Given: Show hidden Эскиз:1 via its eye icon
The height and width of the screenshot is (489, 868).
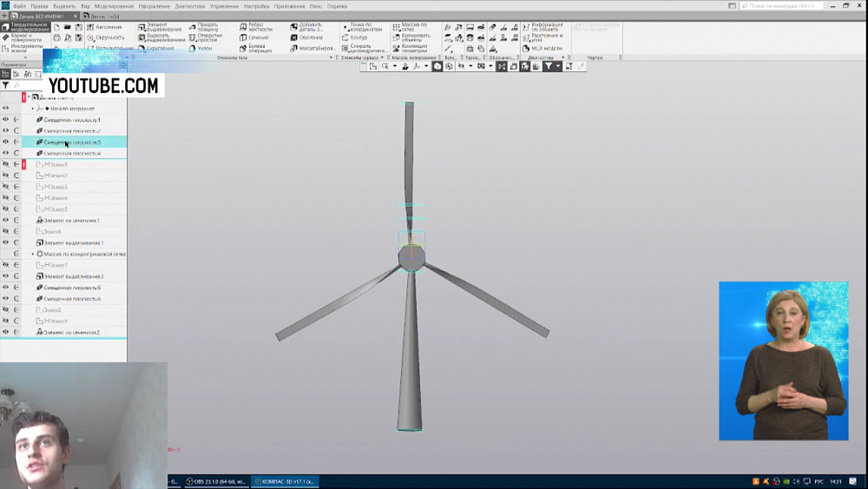Looking at the screenshot, I should coord(5,164).
